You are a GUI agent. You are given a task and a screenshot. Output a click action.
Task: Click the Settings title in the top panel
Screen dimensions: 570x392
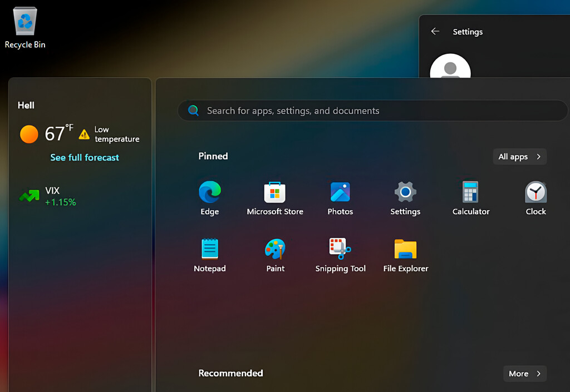(468, 32)
